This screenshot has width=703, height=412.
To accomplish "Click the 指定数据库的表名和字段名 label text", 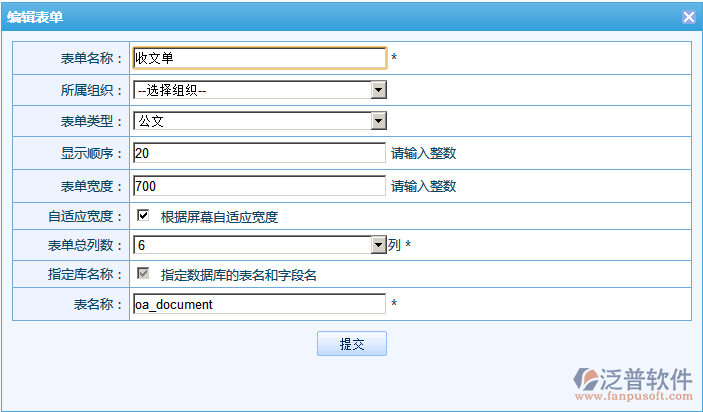I will pyautogui.click(x=239, y=275).
